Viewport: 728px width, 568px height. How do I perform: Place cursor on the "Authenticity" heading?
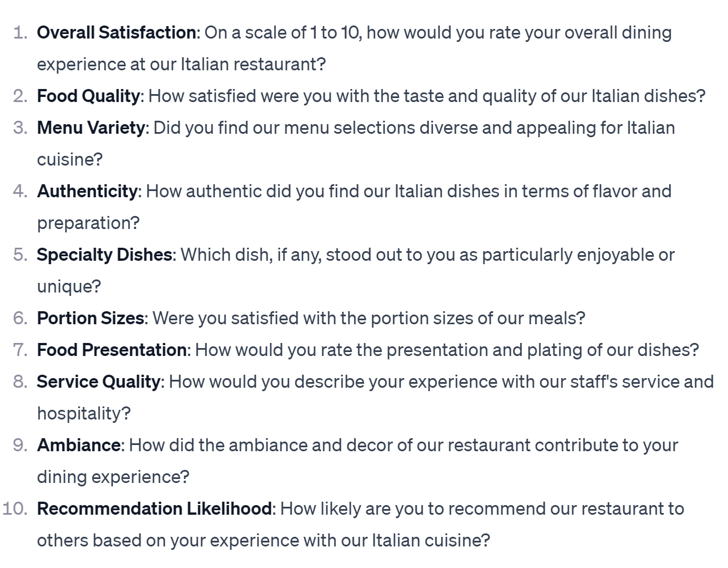87,192
